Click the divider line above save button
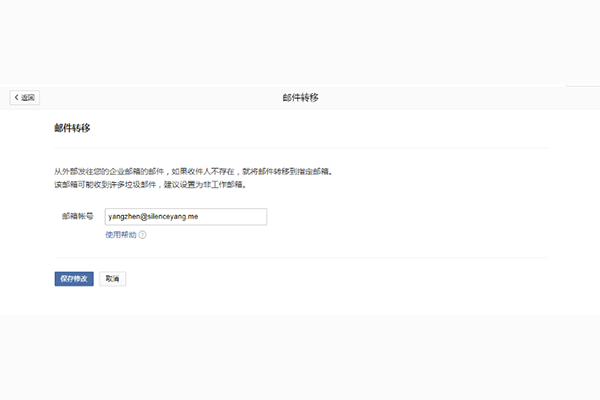This screenshot has height=400, width=600. [x=300, y=258]
